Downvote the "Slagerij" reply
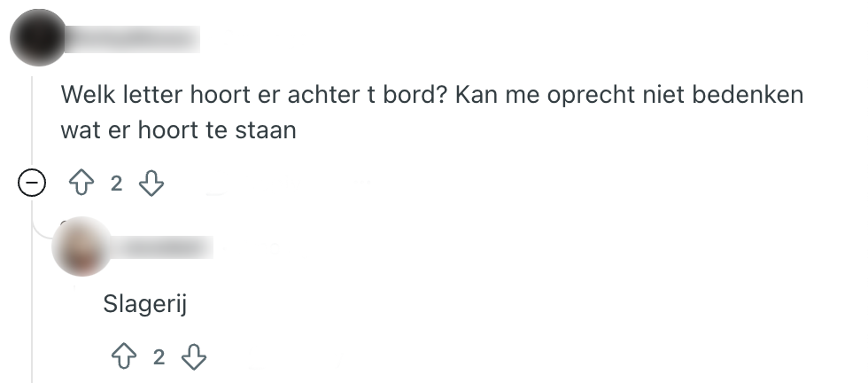Viewport: 868px width, 383px height. [x=193, y=357]
